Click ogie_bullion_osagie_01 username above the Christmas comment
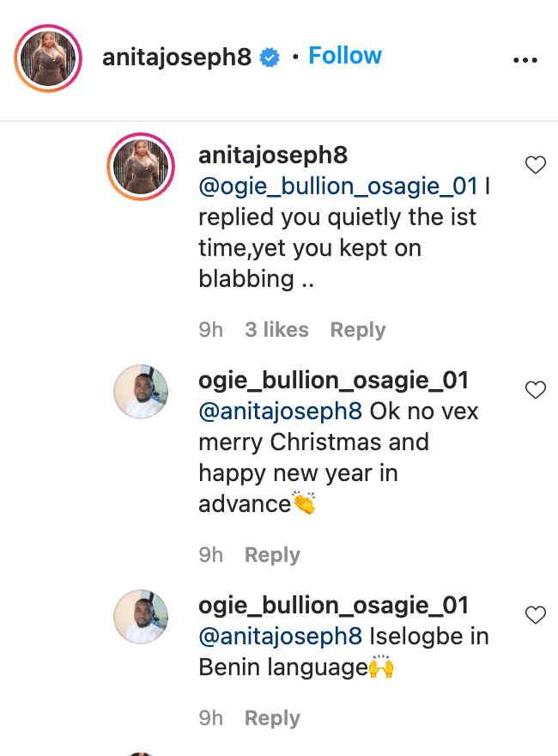 click(x=334, y=380)
